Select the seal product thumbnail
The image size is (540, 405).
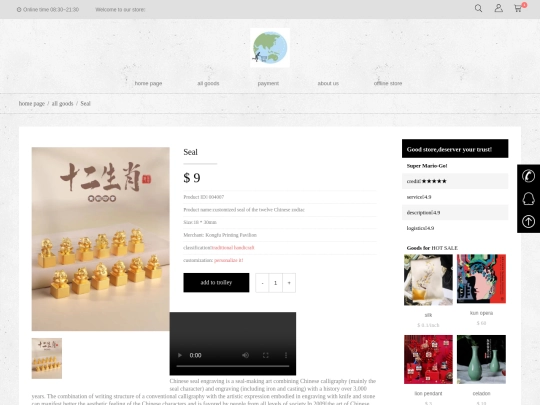pyautogui.click(x=47, y=358)
